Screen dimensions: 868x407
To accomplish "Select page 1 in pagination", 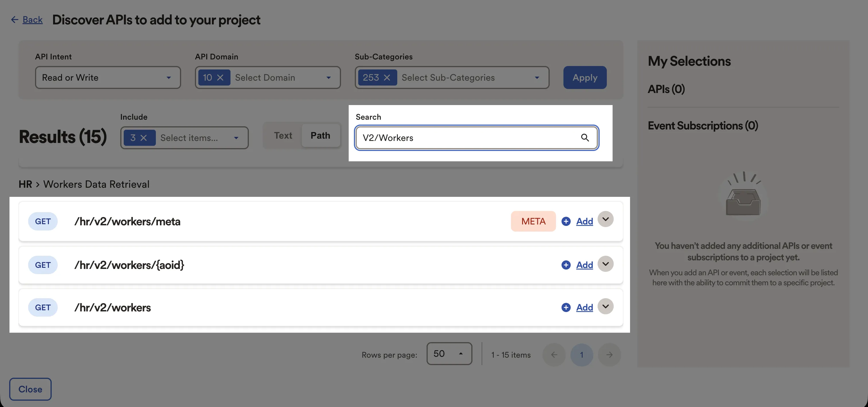I will pyautogui.click(x=582, y=355).
